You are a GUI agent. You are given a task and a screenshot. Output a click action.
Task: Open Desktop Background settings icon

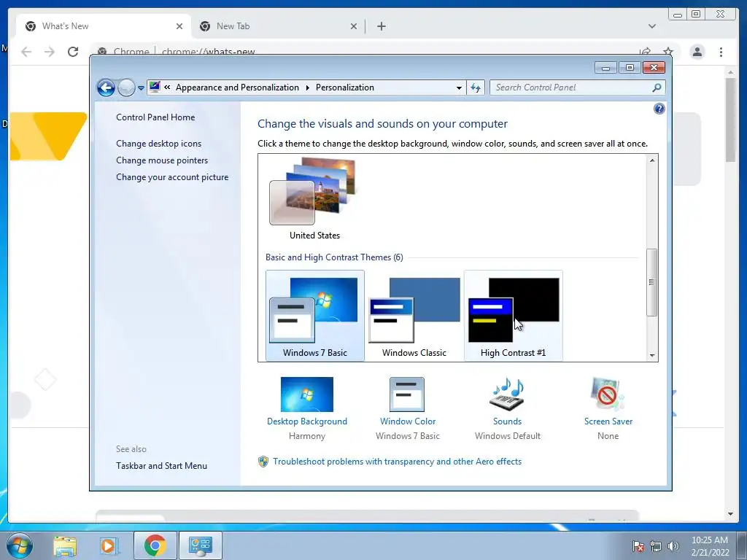coord(307,394)
